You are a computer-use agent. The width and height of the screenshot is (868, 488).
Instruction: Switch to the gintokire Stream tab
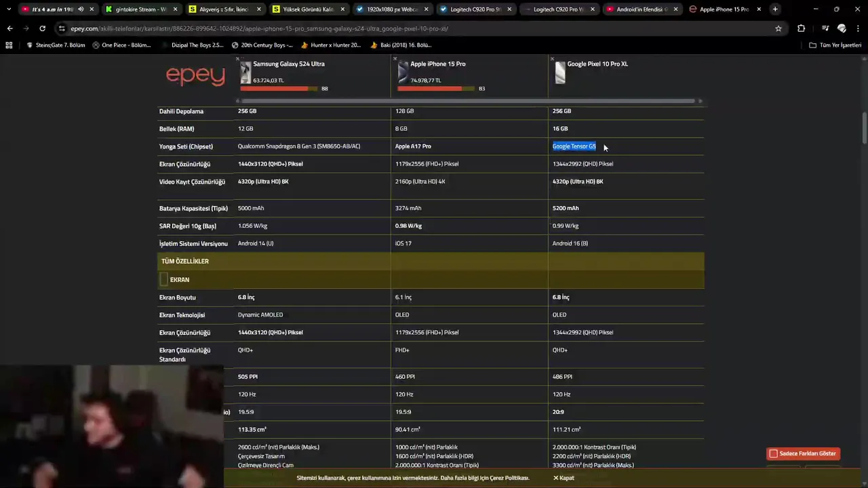[x=140, y=9]
